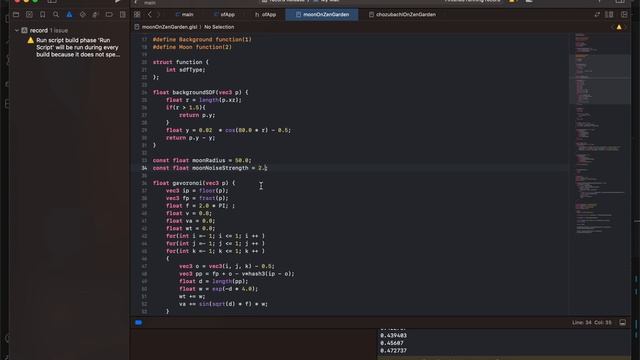Click console output value 0.45607

[x=391, y=343]
